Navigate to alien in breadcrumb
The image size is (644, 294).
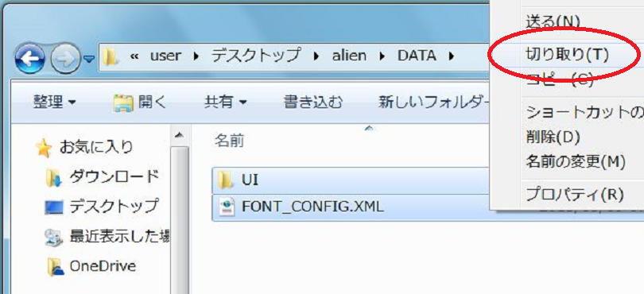349,56
